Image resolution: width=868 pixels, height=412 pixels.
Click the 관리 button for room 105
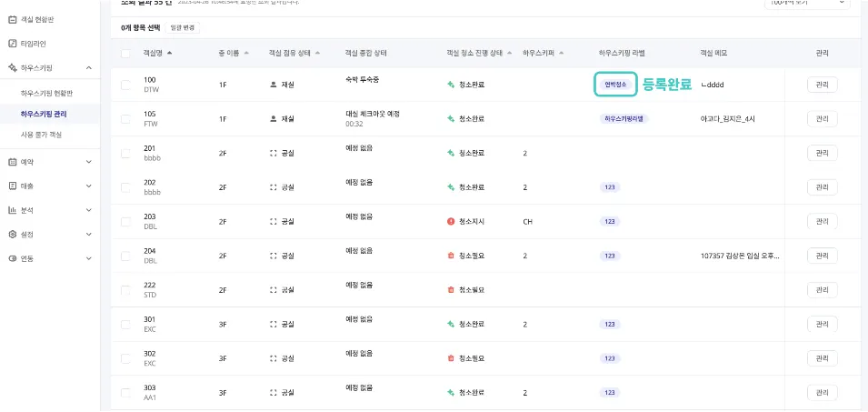point(822,118)
